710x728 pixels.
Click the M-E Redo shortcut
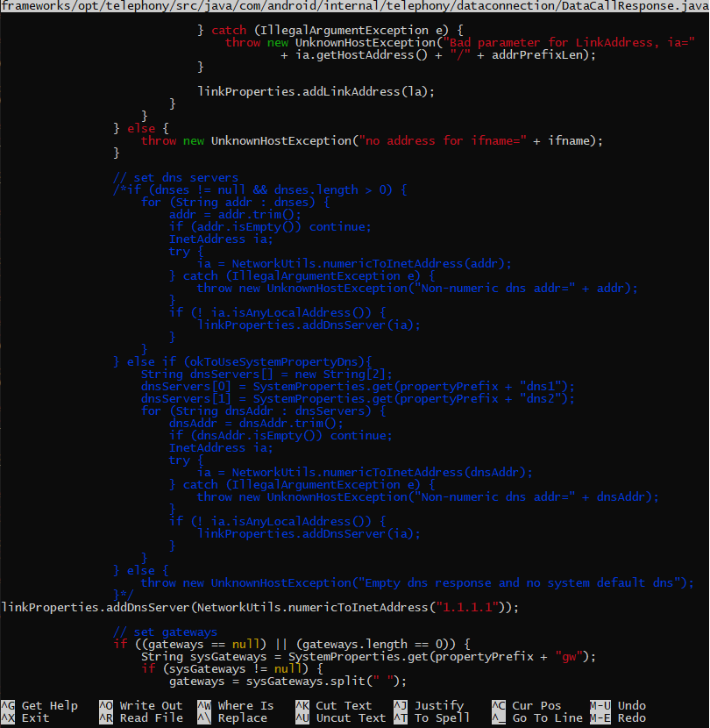[x=618, y=717]
